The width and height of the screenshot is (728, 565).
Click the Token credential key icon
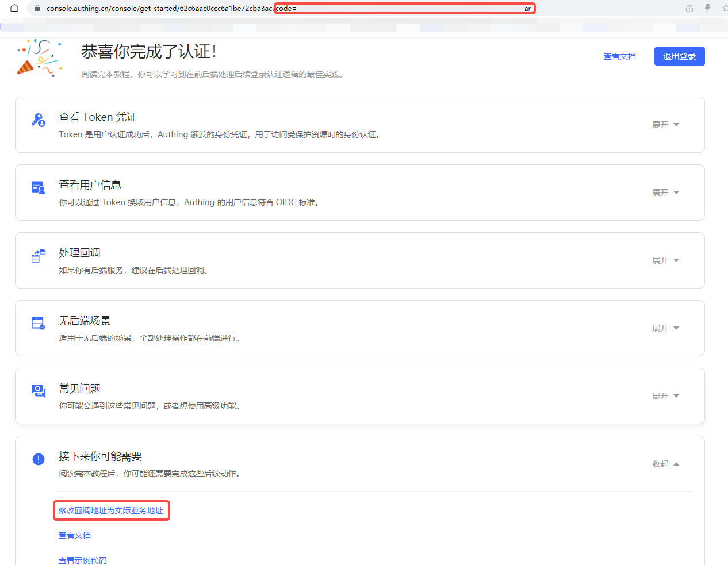(x=39, y=120)
